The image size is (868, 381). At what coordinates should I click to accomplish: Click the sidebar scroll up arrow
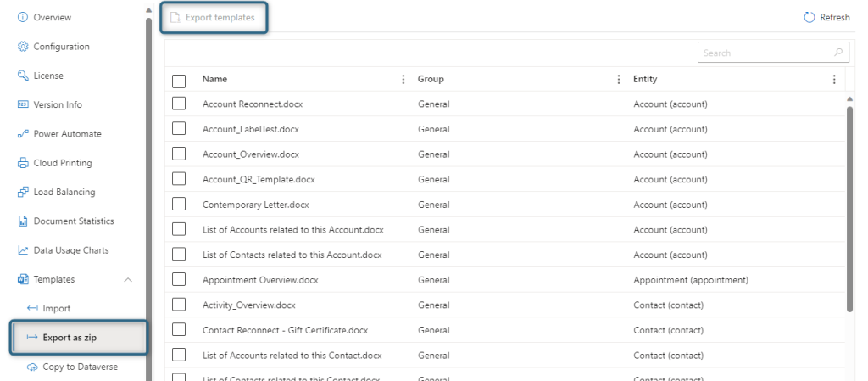tap(148, 10)
